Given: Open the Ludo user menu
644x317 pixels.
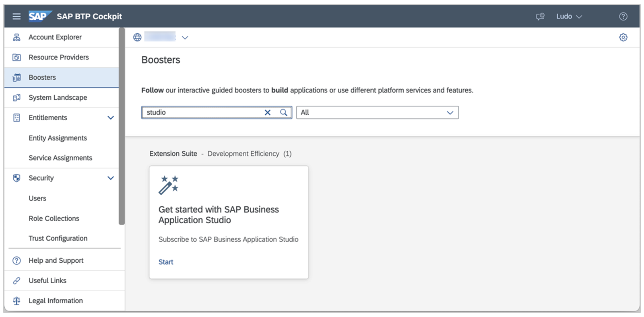Looking at the screenshot, I should pos(569,16).
